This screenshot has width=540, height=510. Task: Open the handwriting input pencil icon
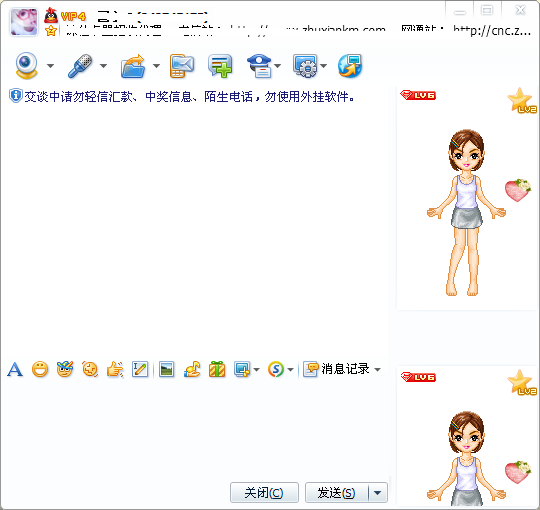click(x=140, y=370)
